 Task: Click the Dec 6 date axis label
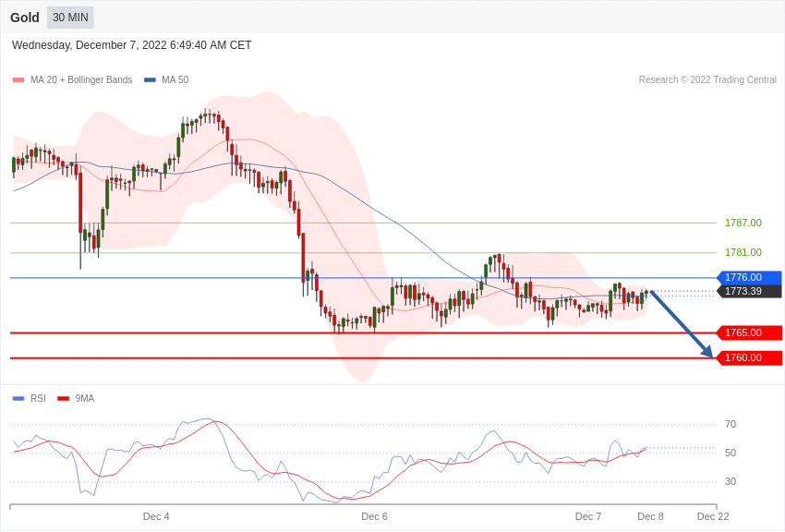[x=374, y=516]
